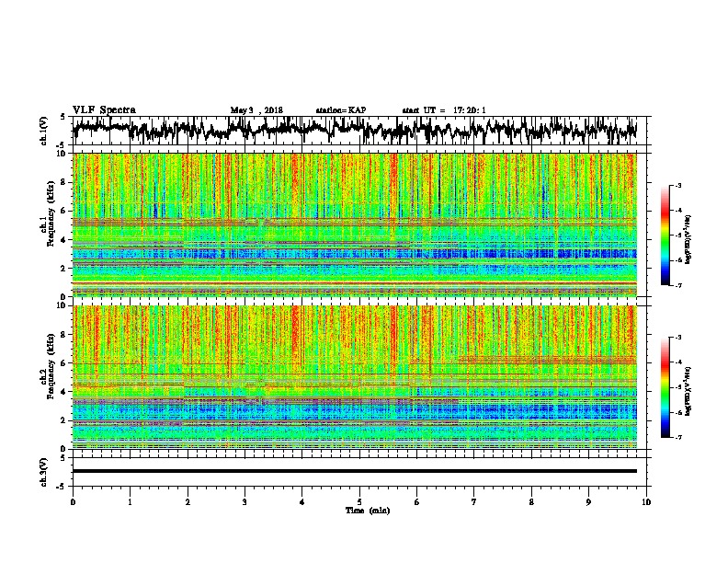Click the '5' tick on Time axis
The image size is (728, 563).
tap(359, 502)
